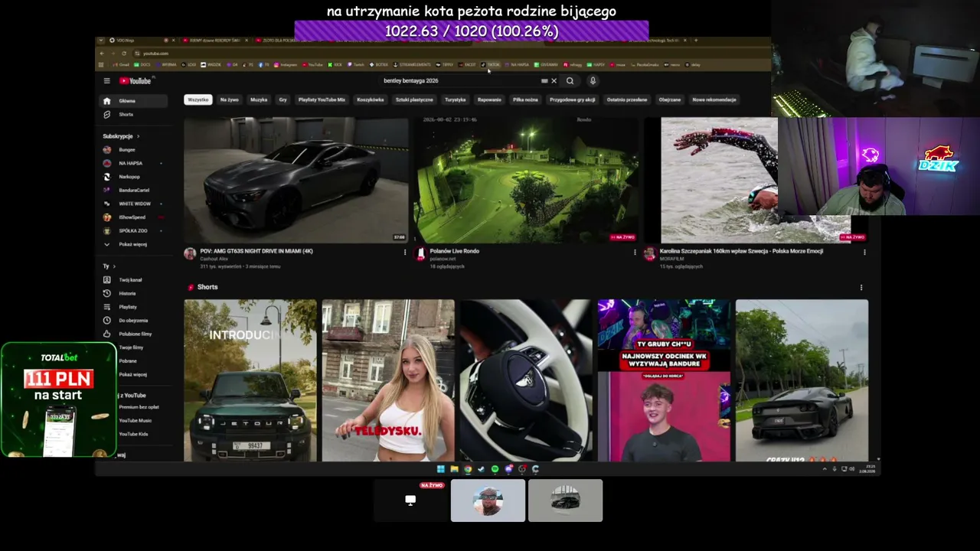Screen dimensions: 980x551
Task: Select the Playlisty YouTube Mix chip
Action: click(322, 99)
